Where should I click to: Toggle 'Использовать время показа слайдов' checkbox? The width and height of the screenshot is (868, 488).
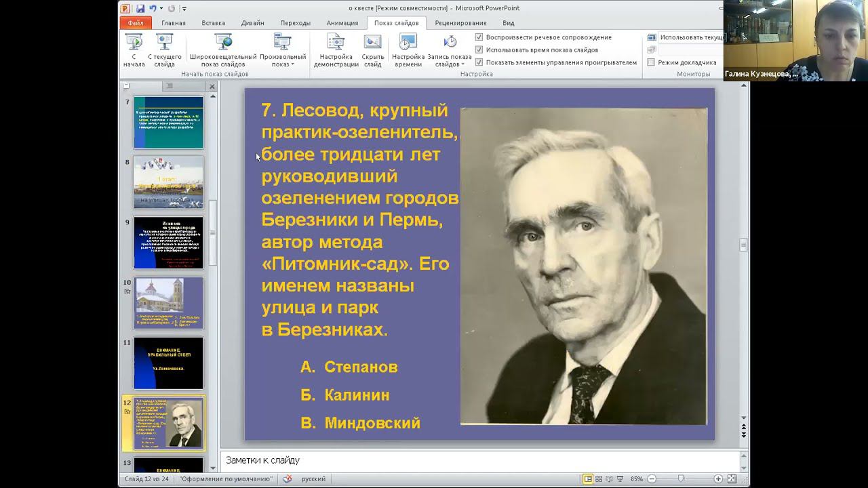tap(479, 49)
